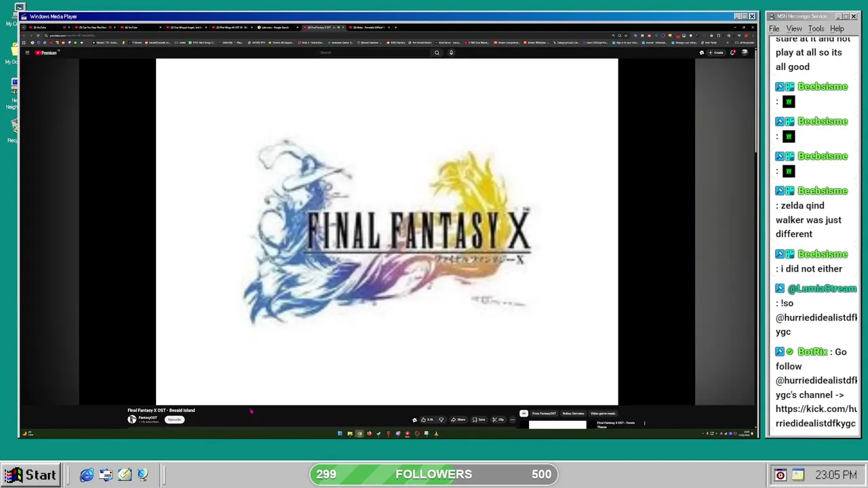The image size is (868, 488).
Task: Click the YouTube Premium logo
Action: [x=46, y=52]
